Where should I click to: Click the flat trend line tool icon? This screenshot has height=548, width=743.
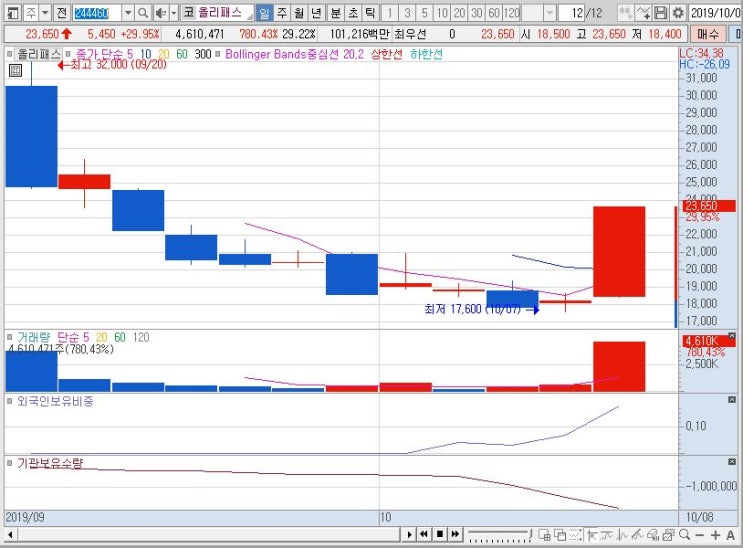click(607, 535)
